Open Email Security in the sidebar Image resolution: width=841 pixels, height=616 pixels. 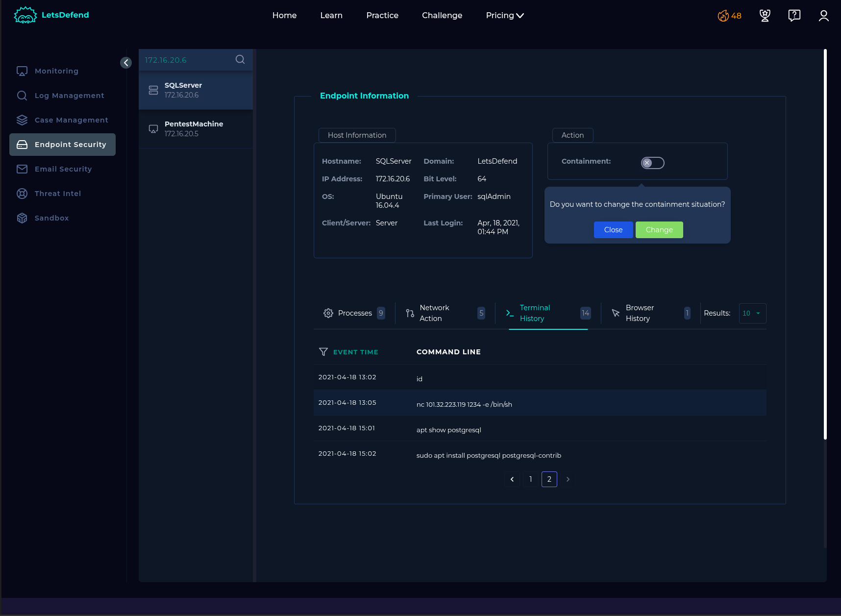pos(63,169)
